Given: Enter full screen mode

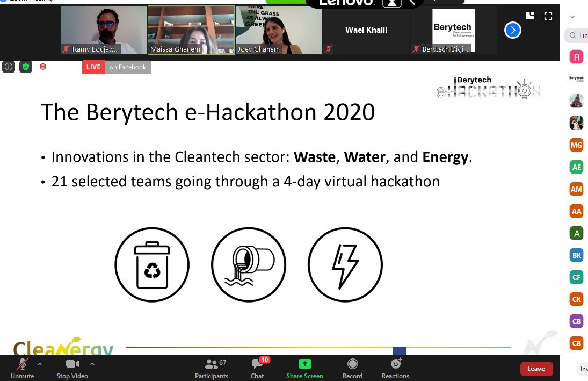Looking at the screenshot, I should [x=548, y=16].
